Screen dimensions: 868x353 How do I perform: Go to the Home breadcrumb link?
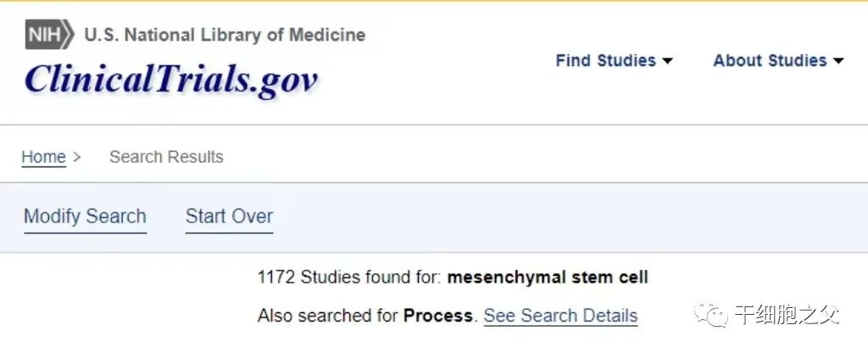pos(44,157)
